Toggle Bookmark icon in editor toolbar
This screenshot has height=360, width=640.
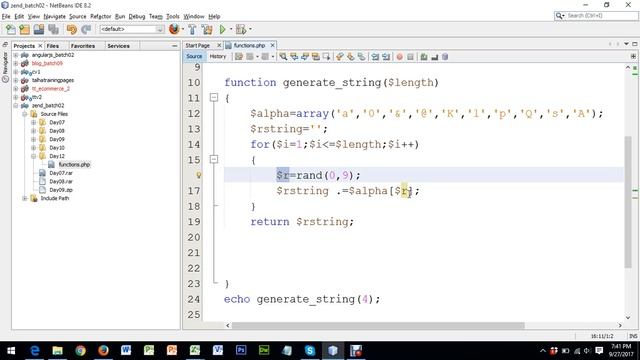tap(362, 57)
